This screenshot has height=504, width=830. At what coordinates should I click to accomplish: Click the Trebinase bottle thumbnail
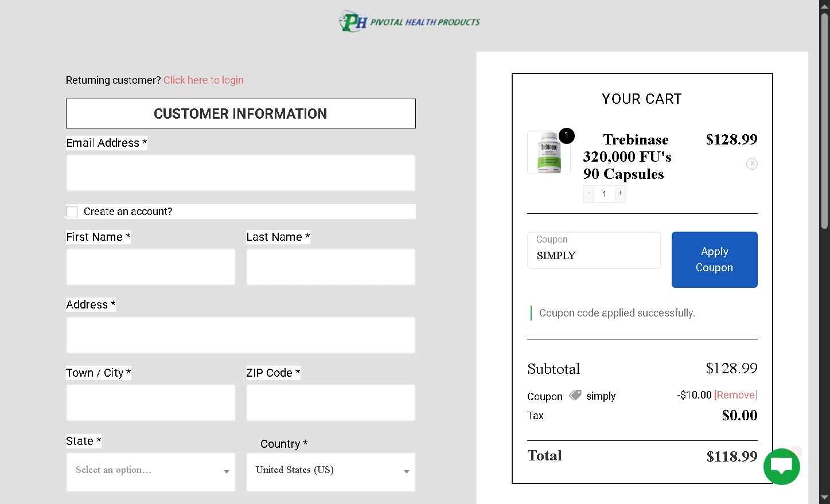pyautogui.click(x=548, y=153)
